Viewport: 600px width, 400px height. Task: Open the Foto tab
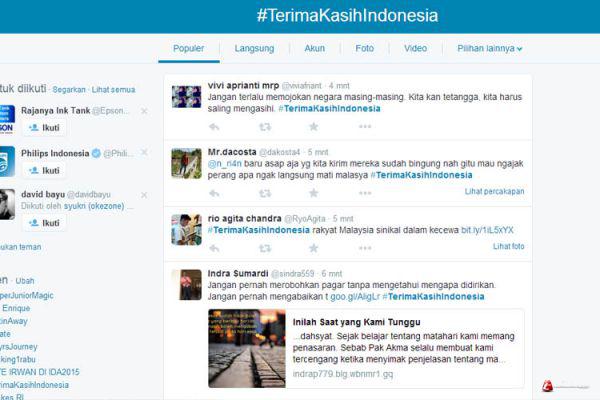coord(364,49)
